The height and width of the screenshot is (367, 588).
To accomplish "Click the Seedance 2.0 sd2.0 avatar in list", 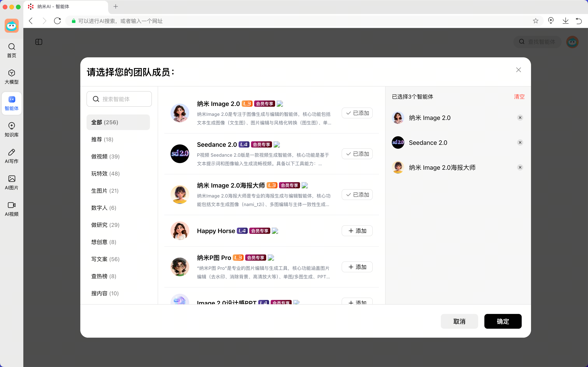I will [180, 154].
